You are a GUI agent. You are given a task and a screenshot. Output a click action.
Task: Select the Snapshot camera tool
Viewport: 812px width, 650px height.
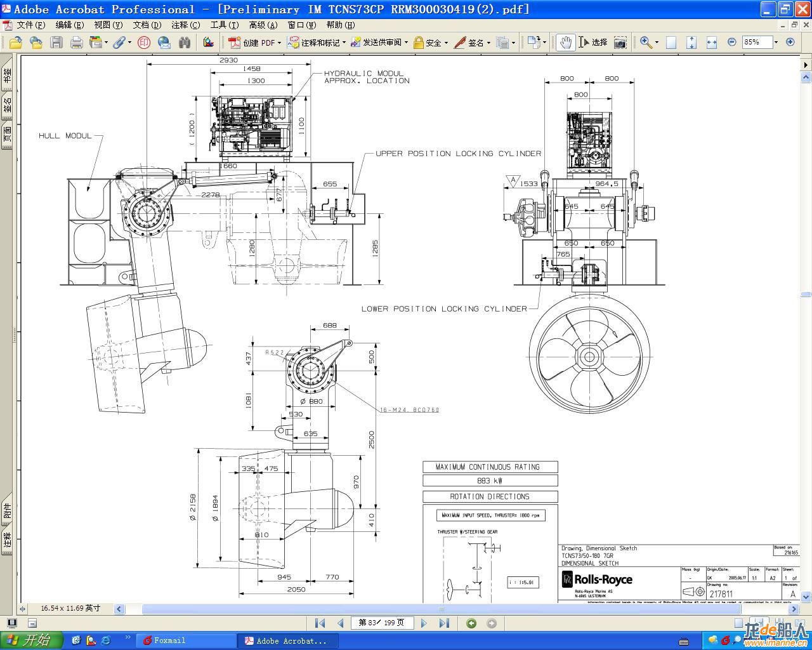tap(620, 43)
